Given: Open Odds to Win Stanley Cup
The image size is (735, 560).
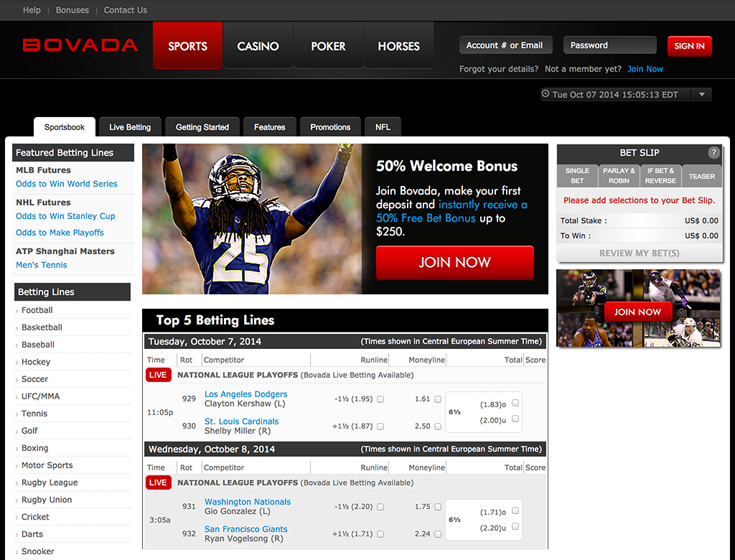Looking at the screenshot, I should click(65, 216).
